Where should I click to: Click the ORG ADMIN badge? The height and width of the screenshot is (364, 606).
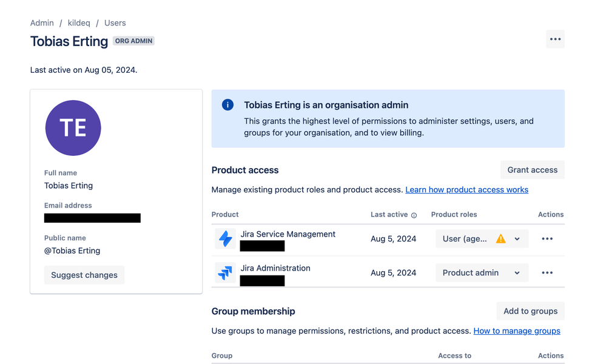(x=133, y=41)
